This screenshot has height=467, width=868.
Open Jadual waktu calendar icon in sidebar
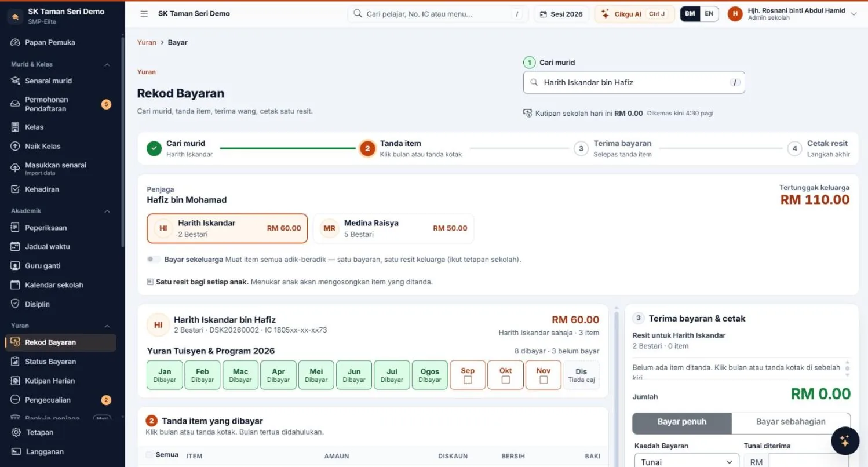tap(16, 247)
